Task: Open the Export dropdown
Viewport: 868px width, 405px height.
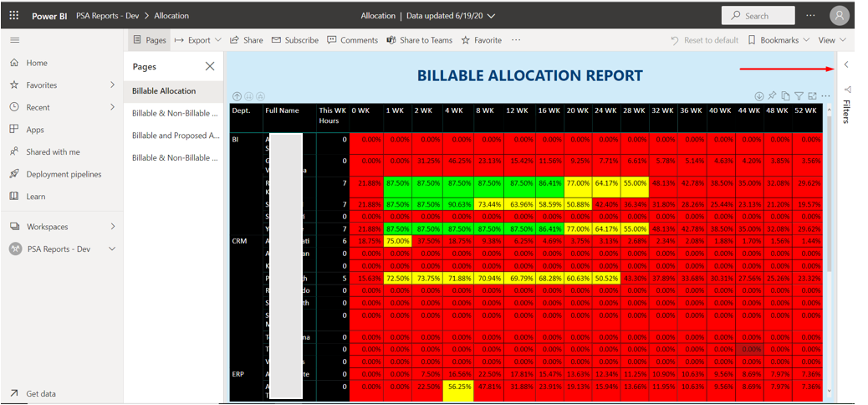Action: [198, 40]
